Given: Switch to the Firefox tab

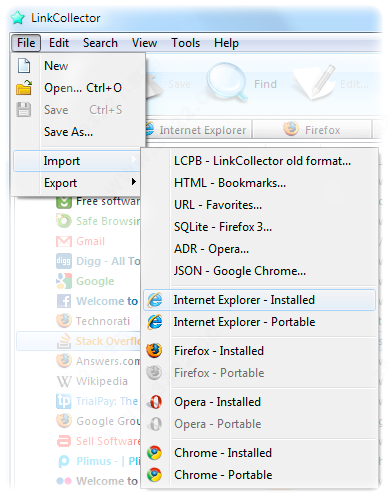Looking at the screenshot, I should pyautogui.click(x=312, y=130).
